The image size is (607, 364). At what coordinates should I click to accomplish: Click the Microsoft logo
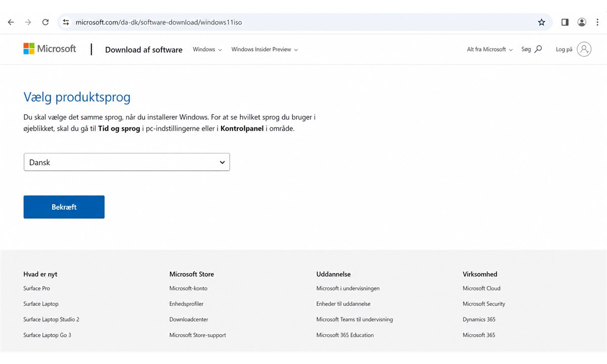[50, 49]
